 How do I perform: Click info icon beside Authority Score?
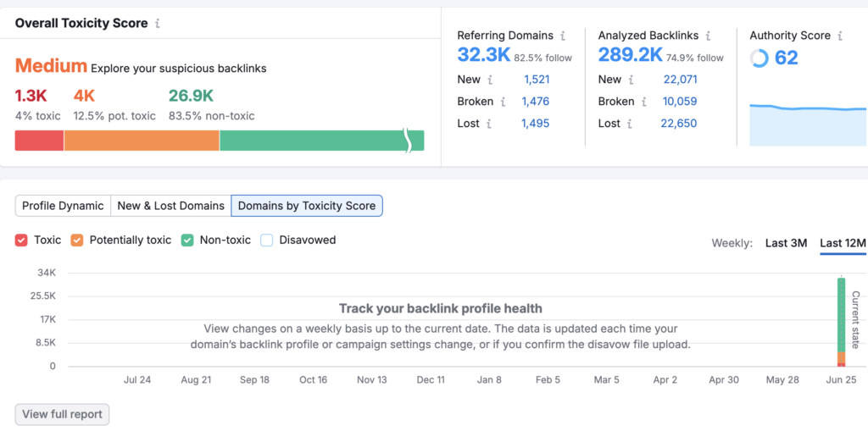[840, 36]
